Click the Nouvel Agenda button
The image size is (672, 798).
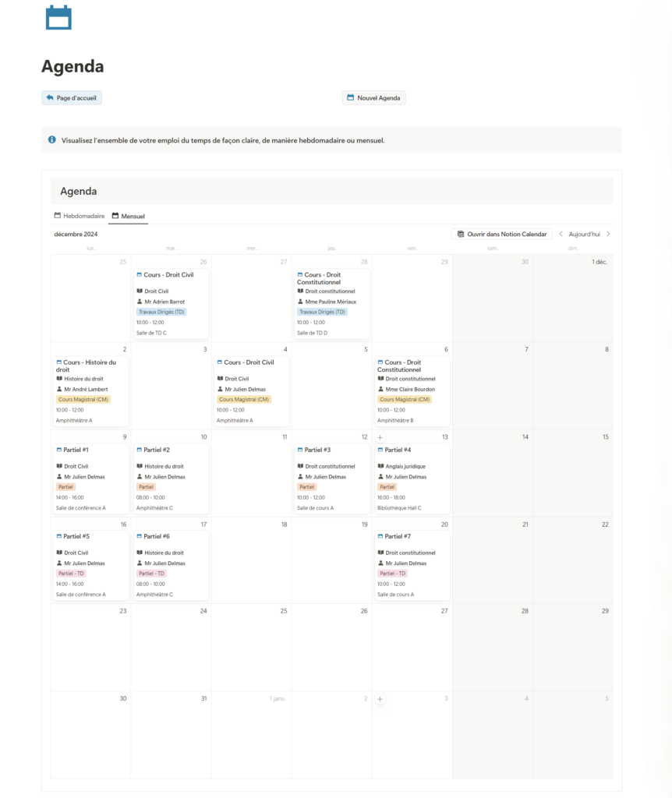(373, 98)
